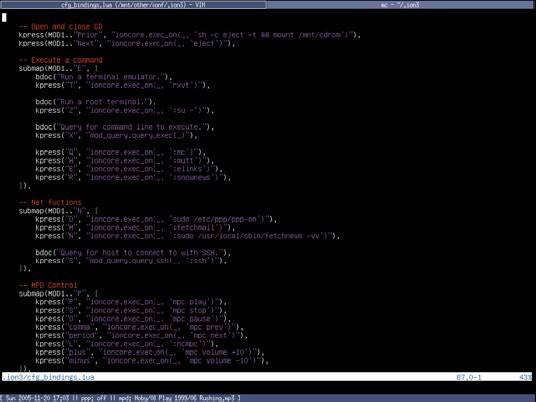Place cursor on the 'Net fuctions' comment line
536x402 pixels.
(x=50, y=203)
